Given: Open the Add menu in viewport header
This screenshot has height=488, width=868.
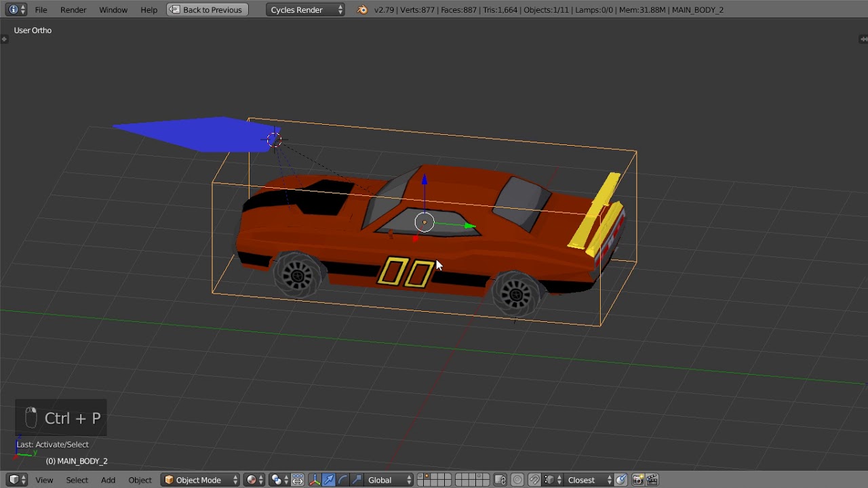Looking at the screenshot, I should click(108, 480).
